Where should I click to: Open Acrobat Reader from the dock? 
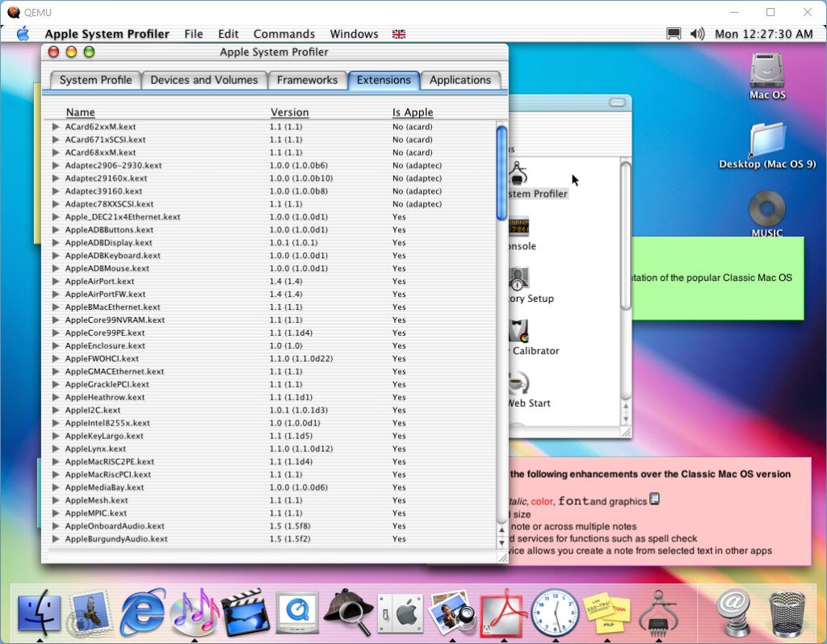503,613
